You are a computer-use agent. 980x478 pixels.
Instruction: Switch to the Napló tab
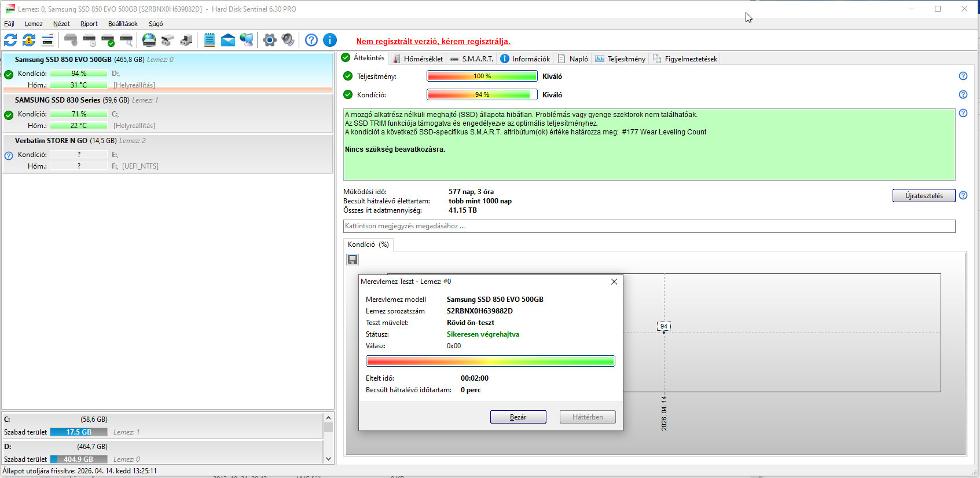[x=572, y=59]
